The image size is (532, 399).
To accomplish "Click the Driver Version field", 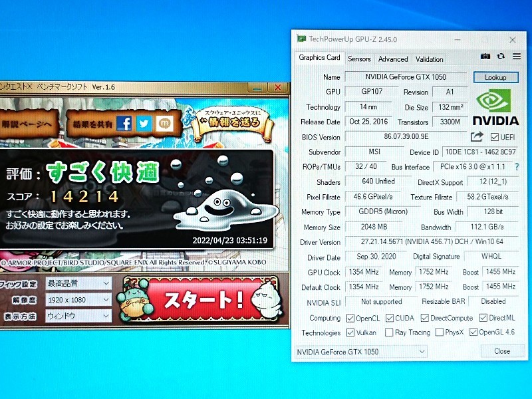I will pyautogui.click(x=432, y=242).
